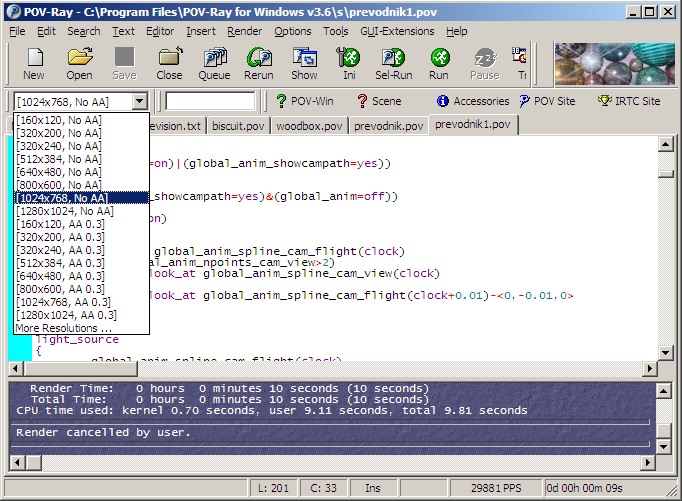Screen dimensions: 682x501
Task: Open the Render menu
Action: pos(244,31)
